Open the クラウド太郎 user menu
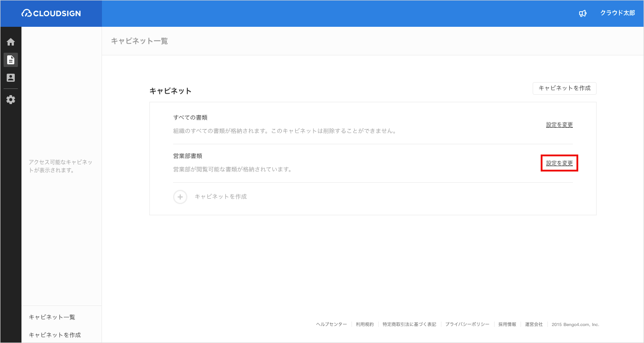 coord(617,13)
